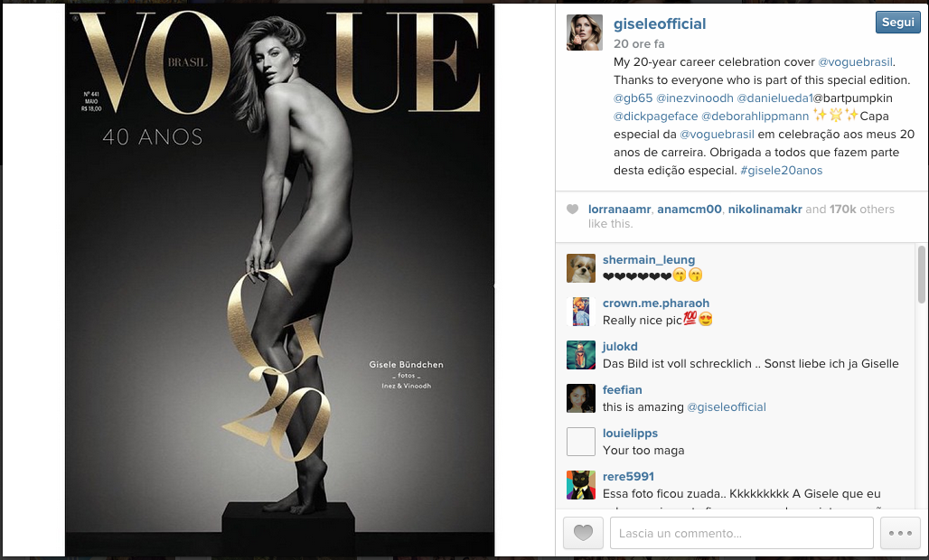Open giseleofficial profile picture
Viewport: 929px width, 560px height.
pos(584,33)
